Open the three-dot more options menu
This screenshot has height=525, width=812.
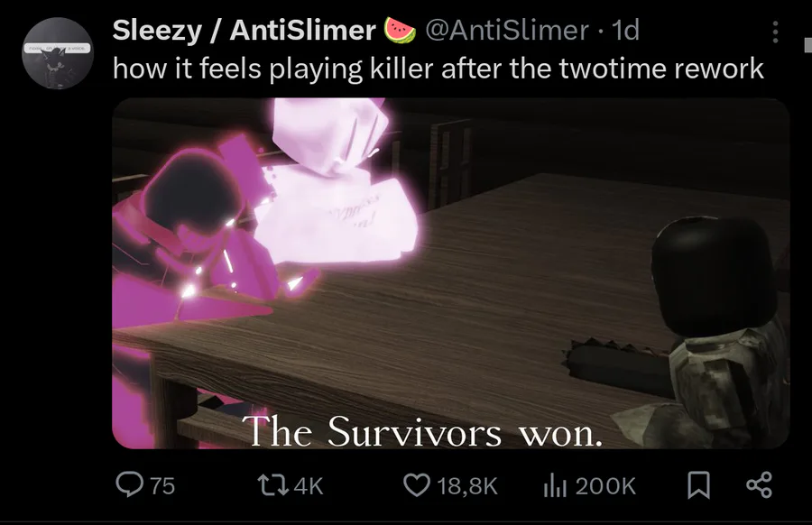tap(775, 32)
